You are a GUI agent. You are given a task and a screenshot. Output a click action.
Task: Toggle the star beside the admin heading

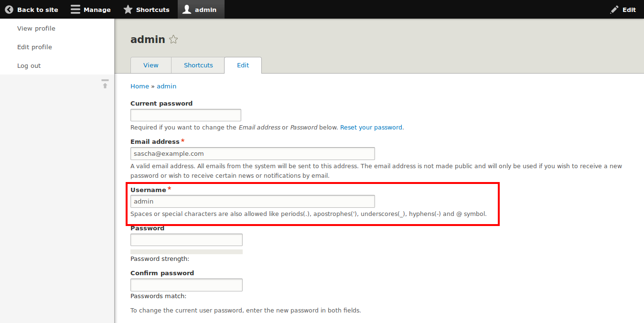[x=173, y=39]
